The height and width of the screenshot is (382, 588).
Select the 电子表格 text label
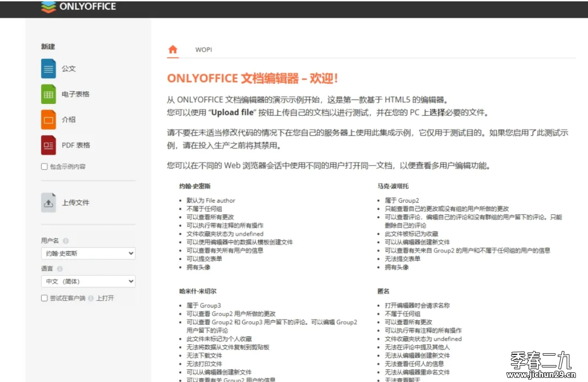click(x=76, y=94)
